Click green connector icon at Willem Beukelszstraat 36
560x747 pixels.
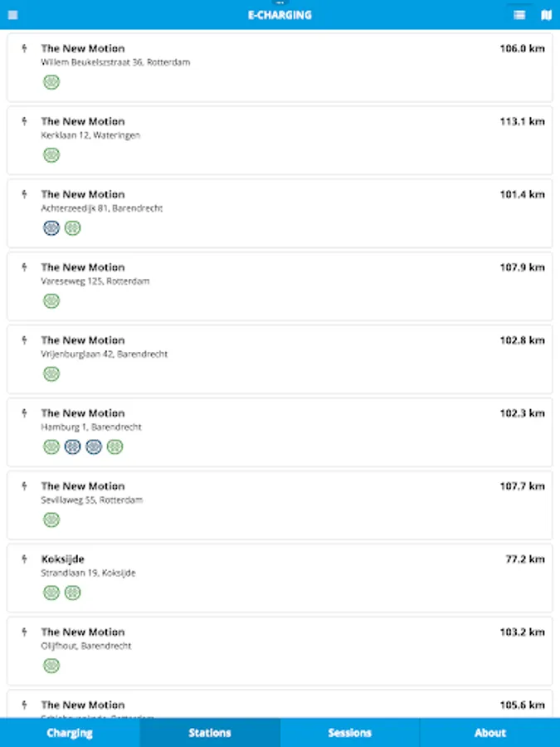point(51,82)
